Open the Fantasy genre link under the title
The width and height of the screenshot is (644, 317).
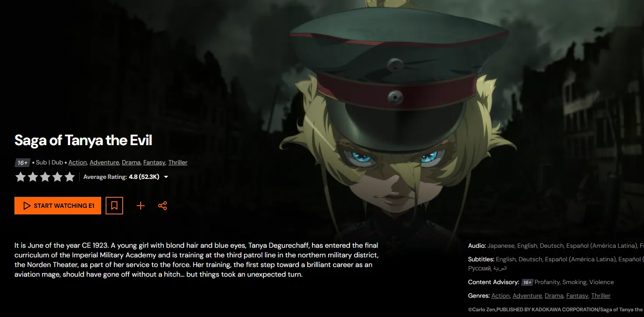point(154,162)
